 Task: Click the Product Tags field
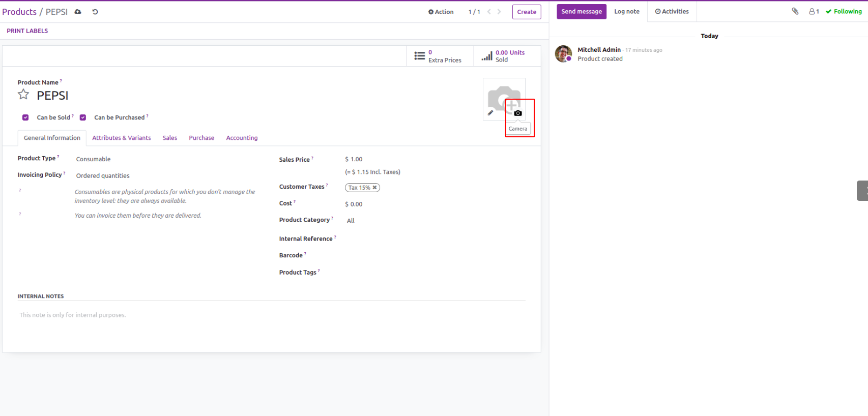(x=435, y=272)
